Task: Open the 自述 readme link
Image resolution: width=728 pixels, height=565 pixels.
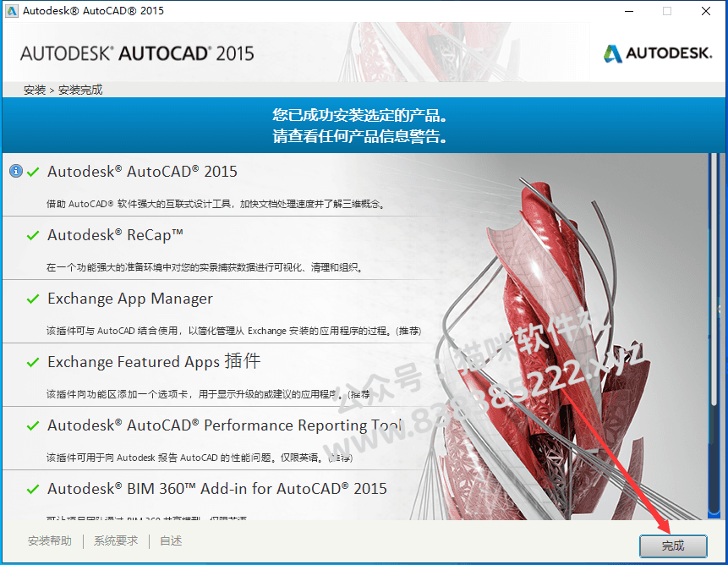Action: (171, 540)
